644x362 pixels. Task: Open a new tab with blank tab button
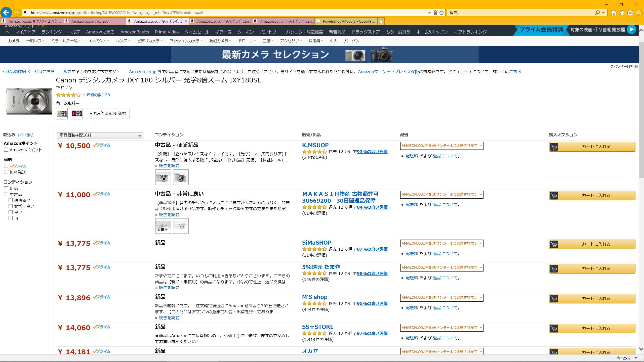coord(381,21)
